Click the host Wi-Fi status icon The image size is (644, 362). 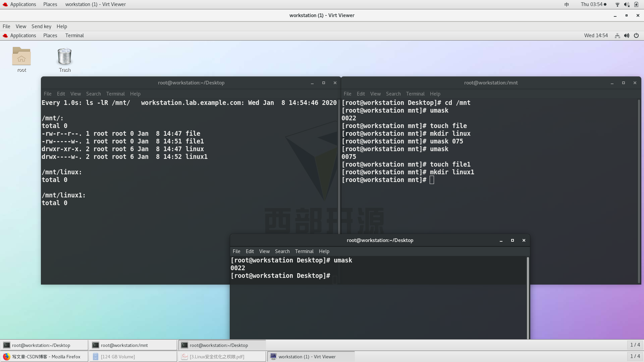tap(617, 4)
